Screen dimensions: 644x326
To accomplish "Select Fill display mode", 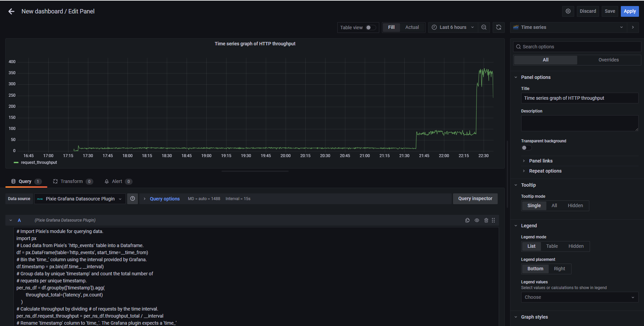I will (x=391, y=27).
